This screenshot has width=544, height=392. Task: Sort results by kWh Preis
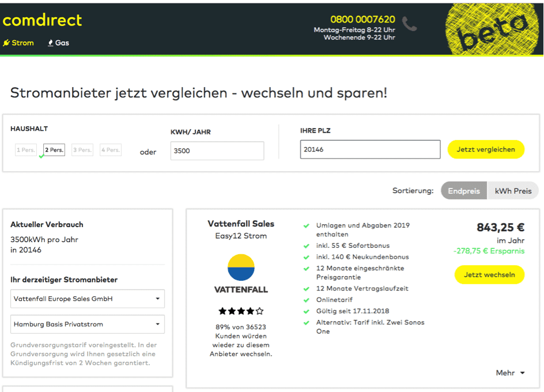(513, 191)
